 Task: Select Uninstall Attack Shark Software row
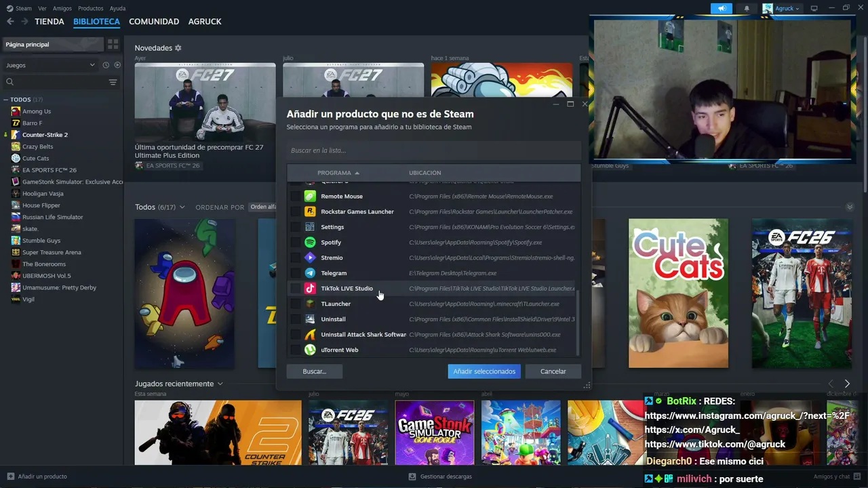point(431,335)
